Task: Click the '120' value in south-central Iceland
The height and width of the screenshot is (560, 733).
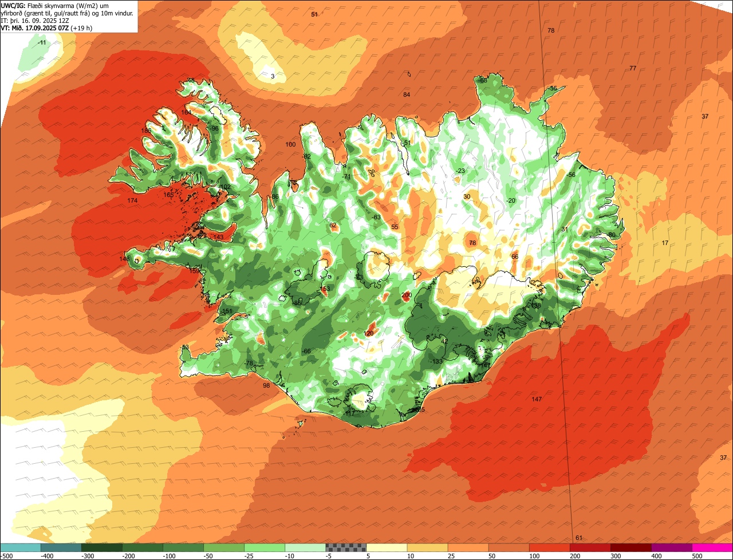Action: coord(369,333)
